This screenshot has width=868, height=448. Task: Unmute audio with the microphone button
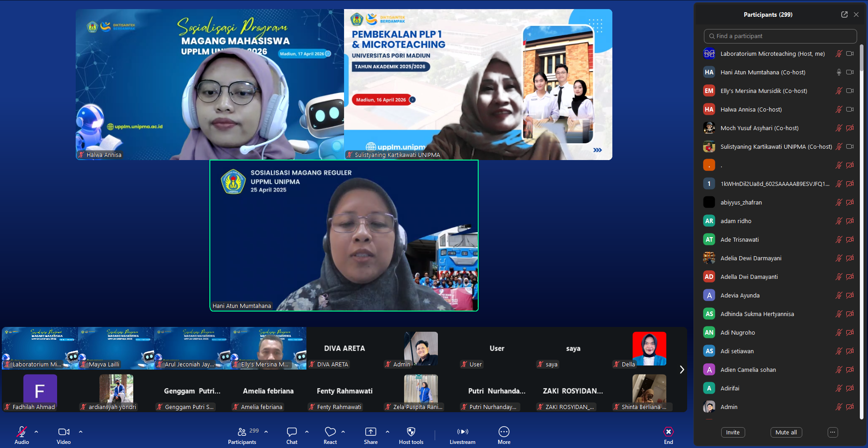pyautogui.click(x=21, y=432)
